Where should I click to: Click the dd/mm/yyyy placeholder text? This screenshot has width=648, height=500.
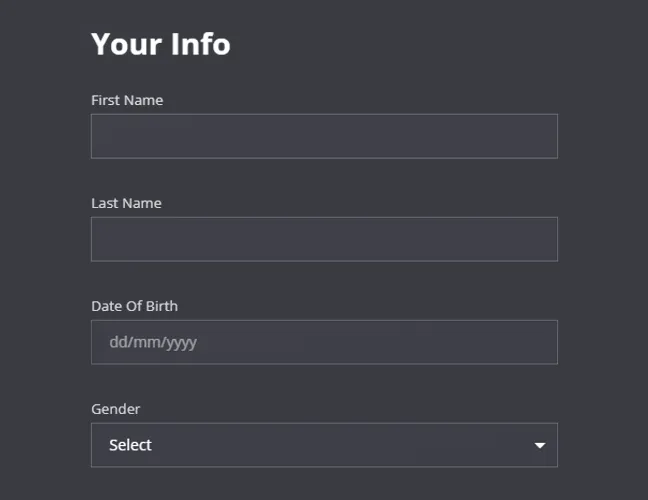153,342
